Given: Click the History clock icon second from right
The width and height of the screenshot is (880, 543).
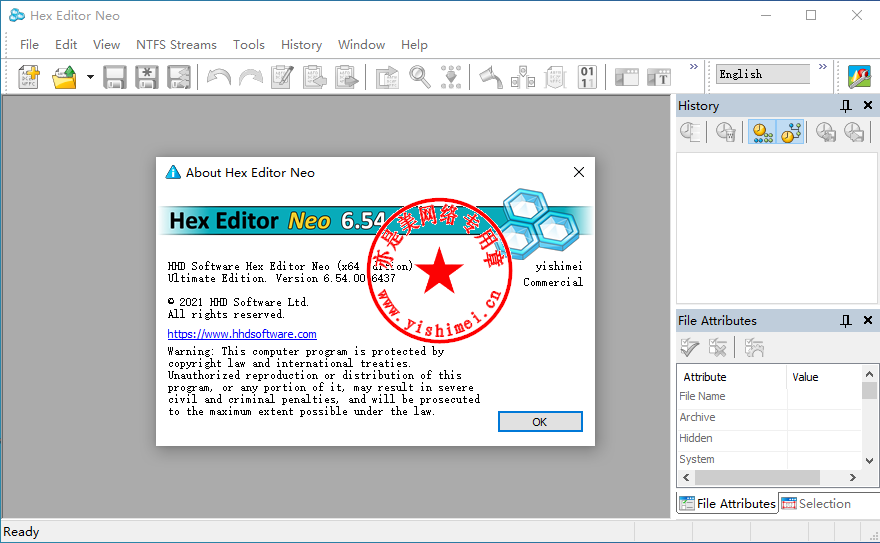Looking at the screenshot, I should pos(826,132).
